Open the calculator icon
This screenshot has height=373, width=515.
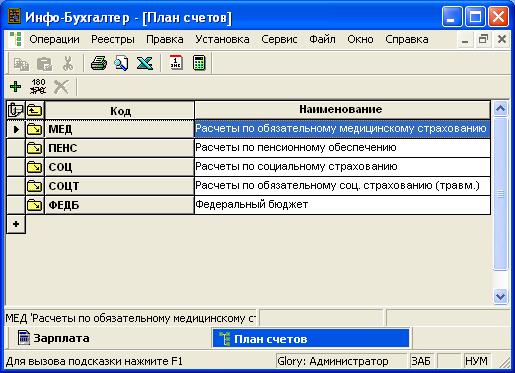(199, 63)
